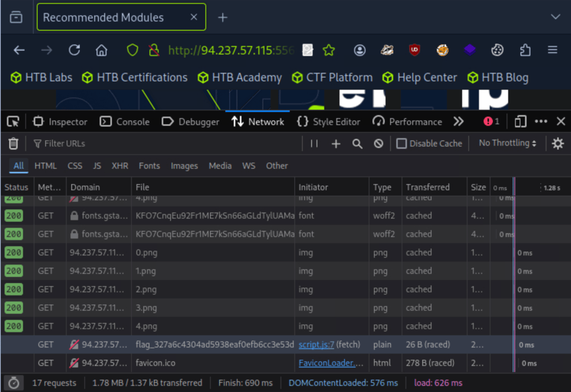
Task: Go to the browser home page
Action: point(101,50)
